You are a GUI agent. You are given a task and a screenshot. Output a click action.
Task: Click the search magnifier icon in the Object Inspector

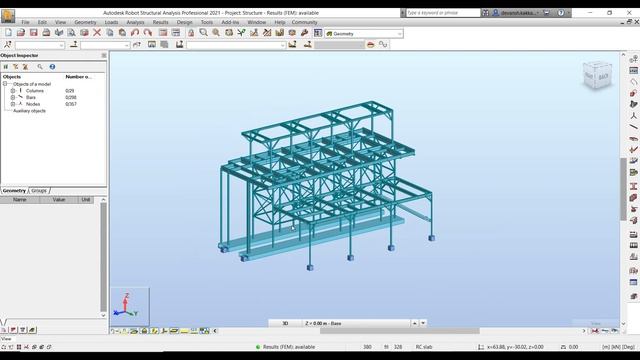40,67
